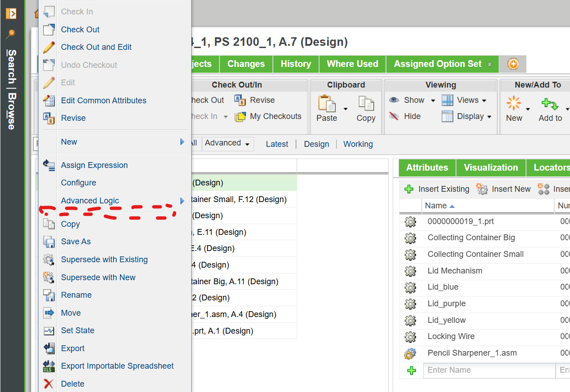Open My Checkouts from the toolbar
The image size is (570, 392).
[x=268, y=116]
